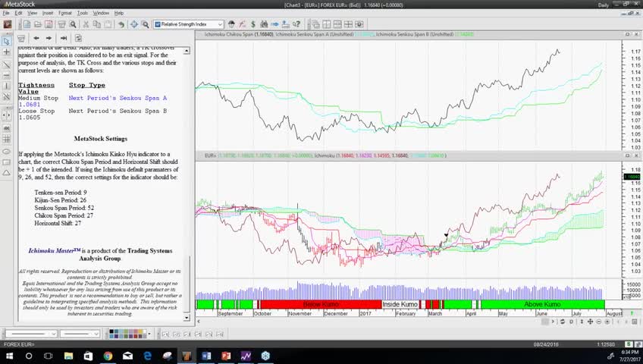
Task: Select the rectangle drawing tool
Action: pos(6,162)
